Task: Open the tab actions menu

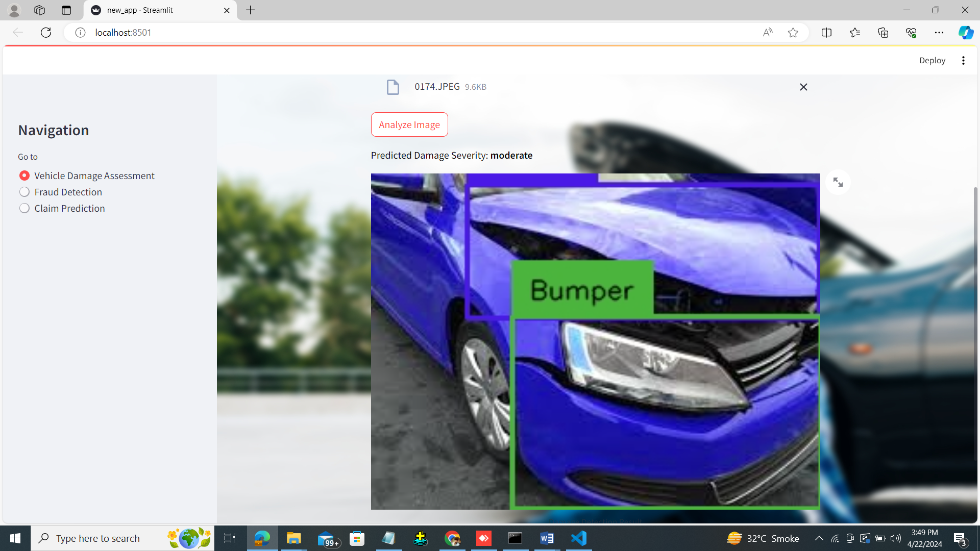Action: (x=66, y=10)
